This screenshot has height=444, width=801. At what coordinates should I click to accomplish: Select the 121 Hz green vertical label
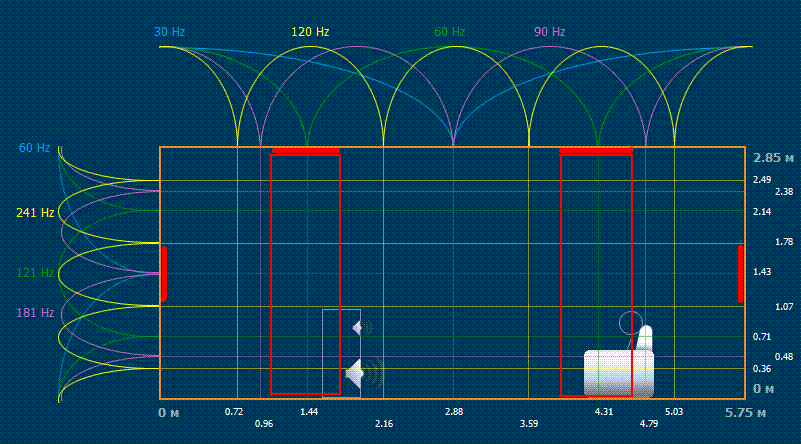[x=33, y=273]
